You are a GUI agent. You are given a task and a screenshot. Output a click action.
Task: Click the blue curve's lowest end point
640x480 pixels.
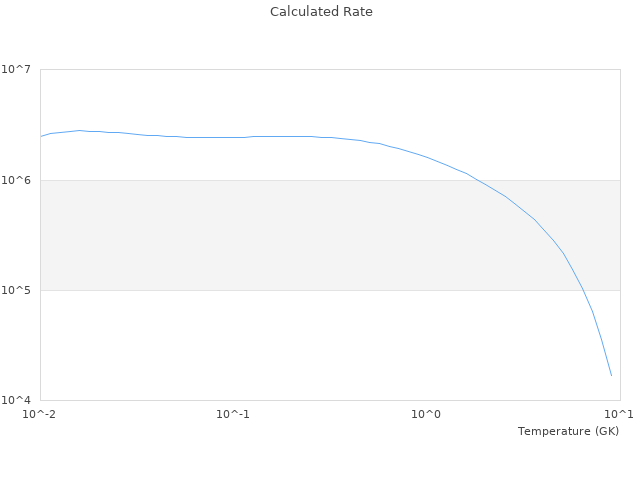611,376
